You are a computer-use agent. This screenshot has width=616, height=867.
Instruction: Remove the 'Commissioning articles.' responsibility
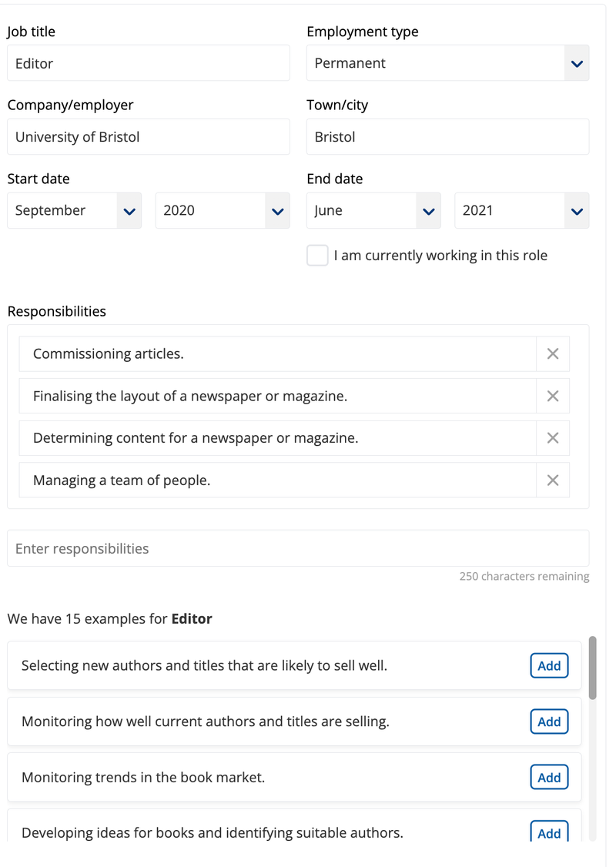tap(552, 353)
